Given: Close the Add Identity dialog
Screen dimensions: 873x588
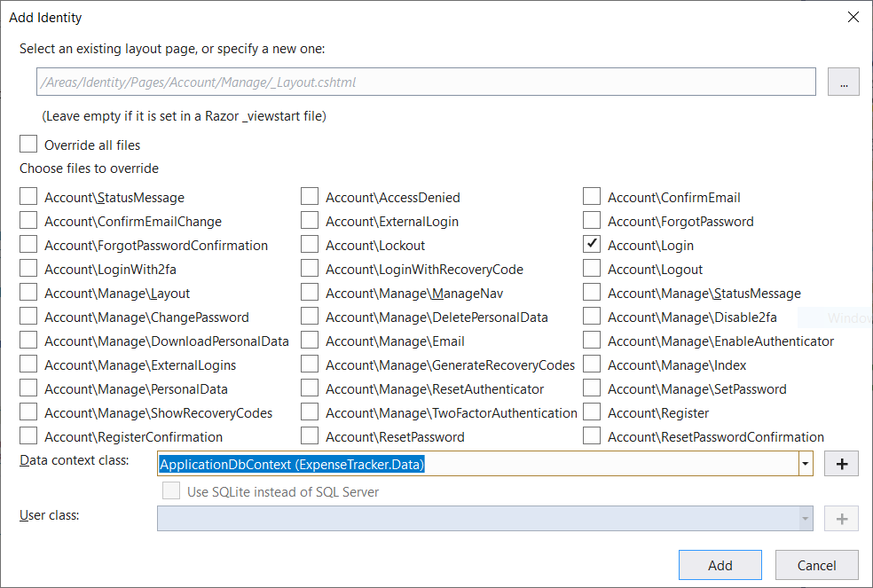Looking at the screenshot, I should 853,17.
